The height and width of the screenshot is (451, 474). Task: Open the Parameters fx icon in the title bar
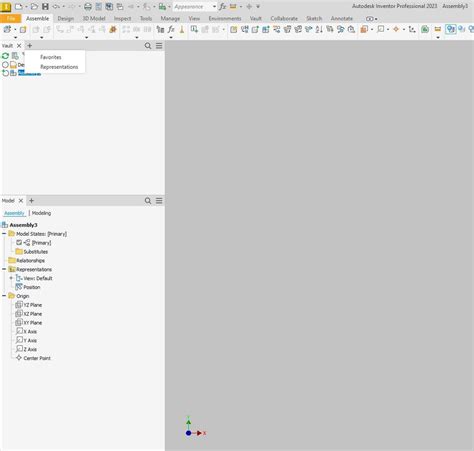click(x=222, y=6)
